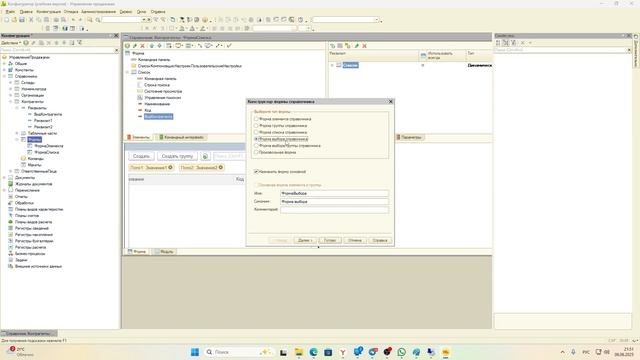This screenshot has height=360, width=640.
Task: Expand the "Организации" catalog node
Action: pyautogui.click(x=11, y=95)
